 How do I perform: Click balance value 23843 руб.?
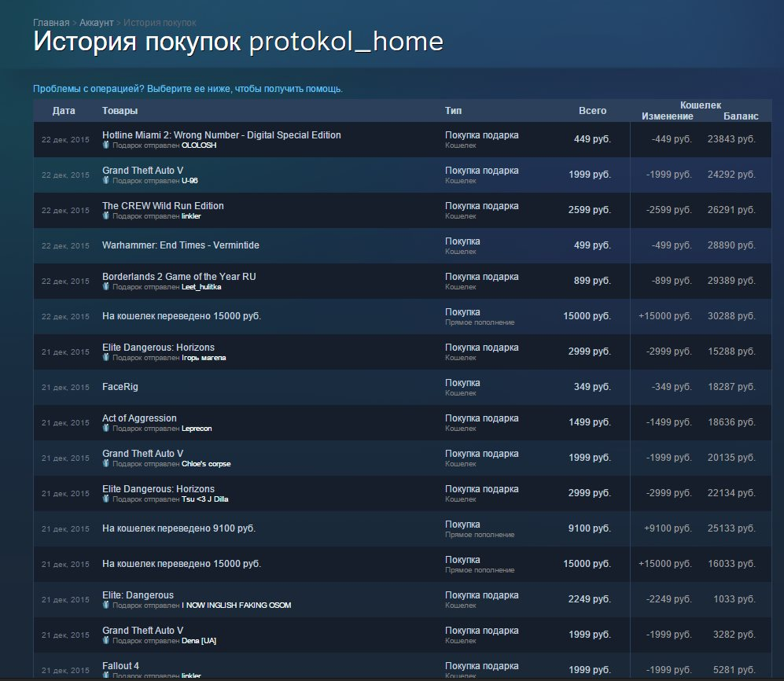[731, 139]
